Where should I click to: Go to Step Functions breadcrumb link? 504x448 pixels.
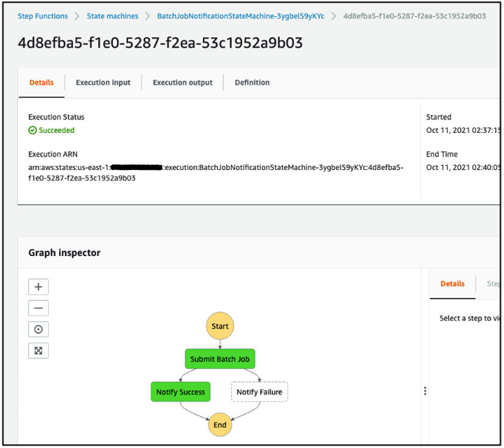pos(43,16)
